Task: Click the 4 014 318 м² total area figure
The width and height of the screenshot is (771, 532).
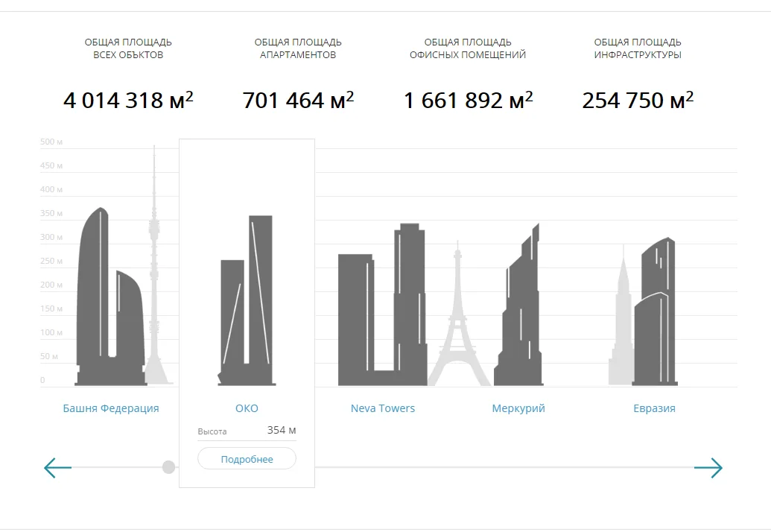Action: [x=128, y=101]
